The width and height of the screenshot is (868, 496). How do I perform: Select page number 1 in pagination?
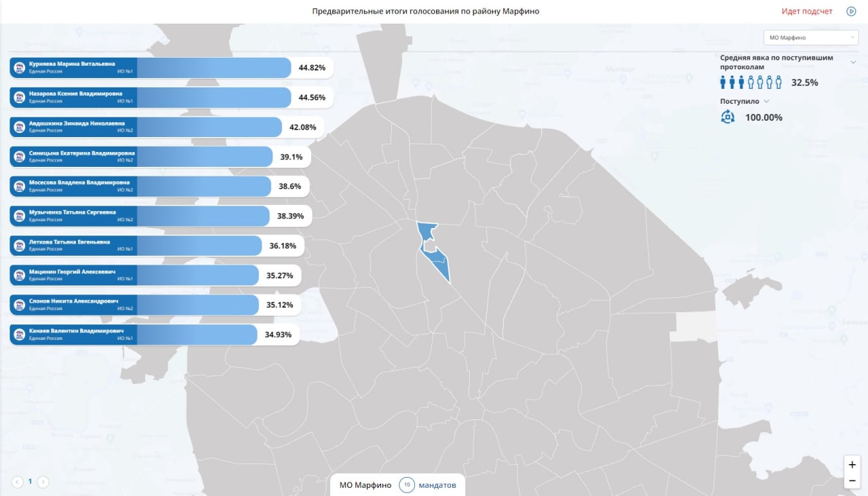(x=30, y=482)
